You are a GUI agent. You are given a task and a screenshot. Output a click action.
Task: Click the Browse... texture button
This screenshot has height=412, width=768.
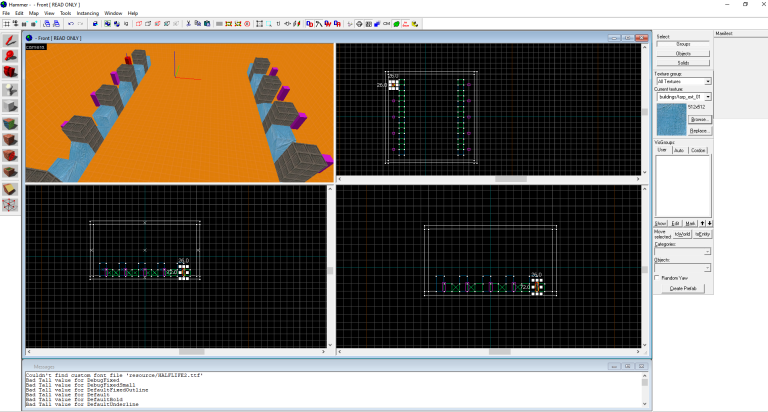tap(698, 119)
